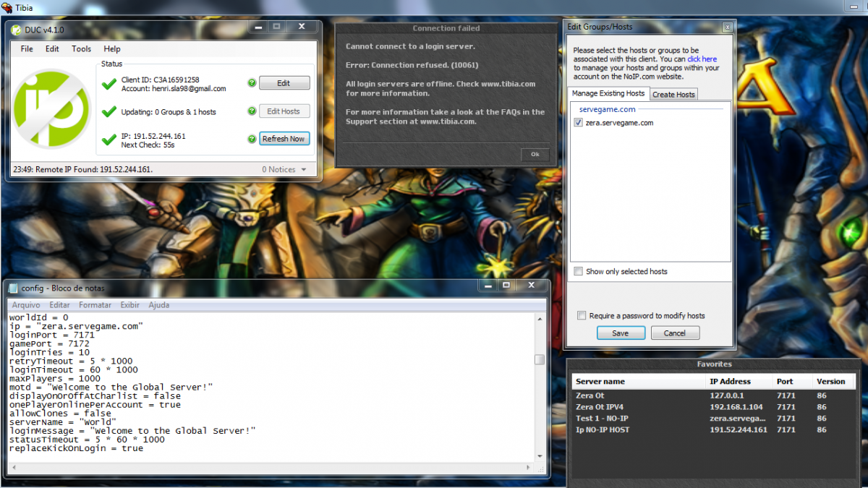Viewport: 868px width, 488px height.
Task: Click Notepad scrollbar down arrow
Action: coord(540,456)
